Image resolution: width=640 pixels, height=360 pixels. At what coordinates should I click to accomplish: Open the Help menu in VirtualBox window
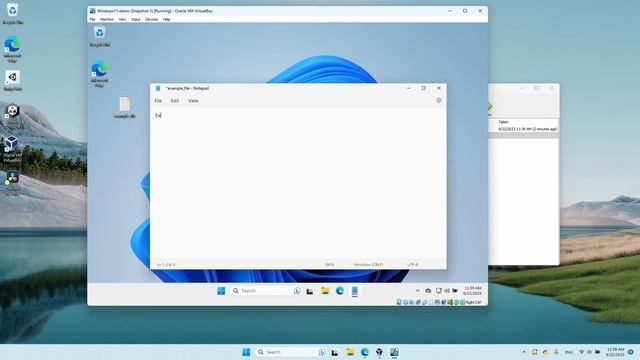(x=167, y=19)
